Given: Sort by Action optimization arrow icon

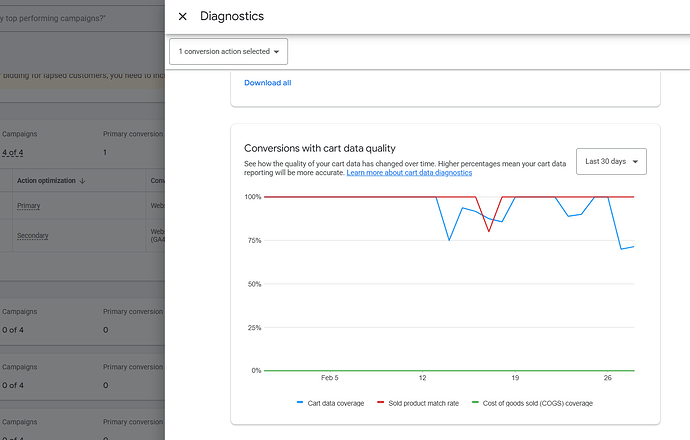Looking at the screenshot, I should point(82,181).
